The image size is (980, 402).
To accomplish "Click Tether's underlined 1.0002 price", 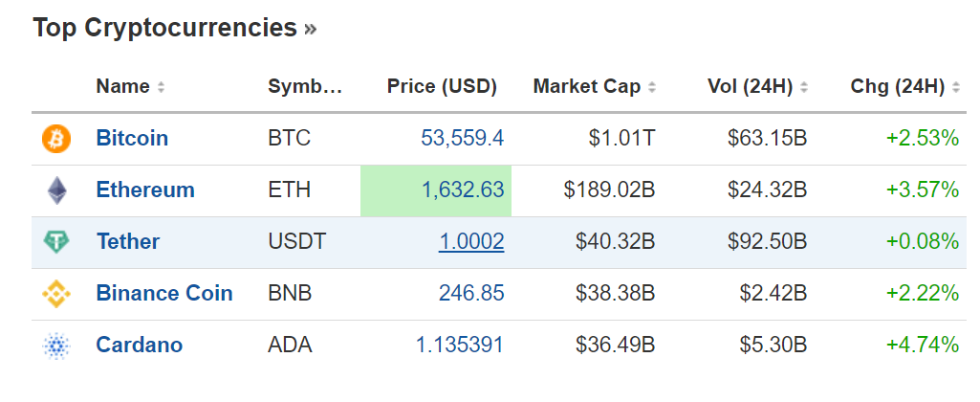I will pos(471,242).
